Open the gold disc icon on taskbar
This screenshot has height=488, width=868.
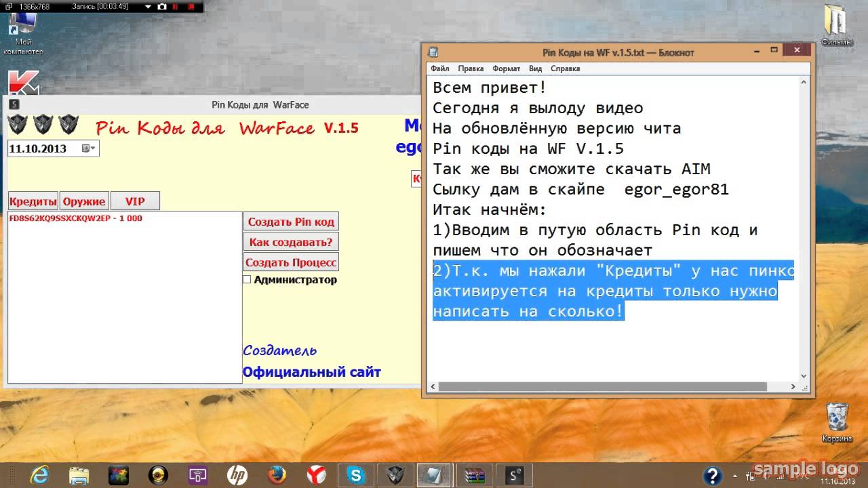coord(159,475)
